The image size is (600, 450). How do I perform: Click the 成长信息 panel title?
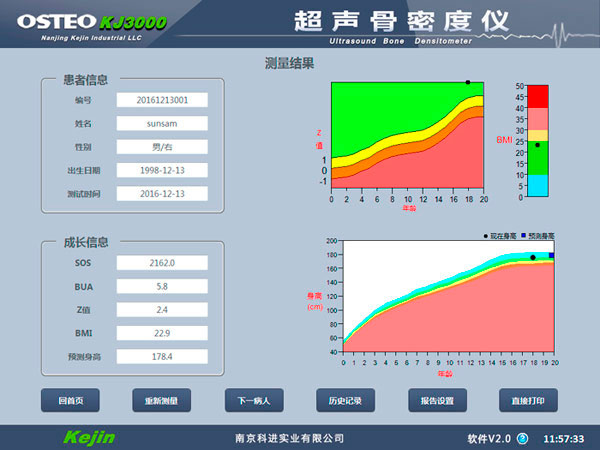click(x=86, y=242)
